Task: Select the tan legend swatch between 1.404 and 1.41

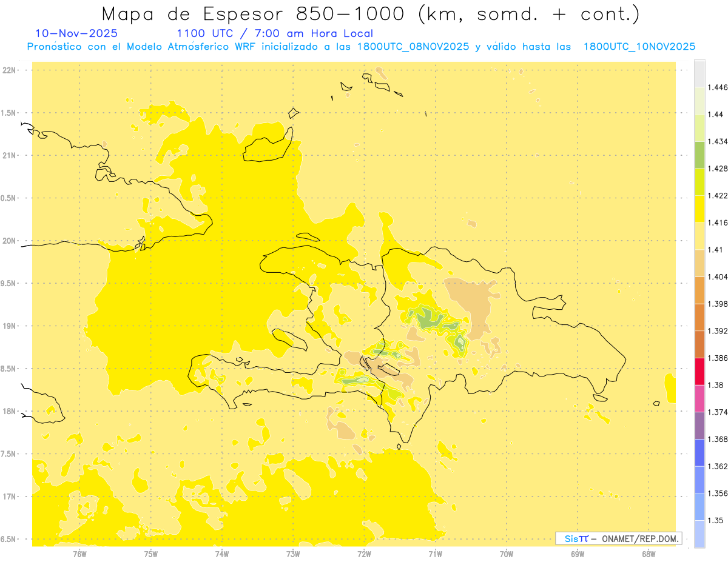Action: click(x=699, y=263)
